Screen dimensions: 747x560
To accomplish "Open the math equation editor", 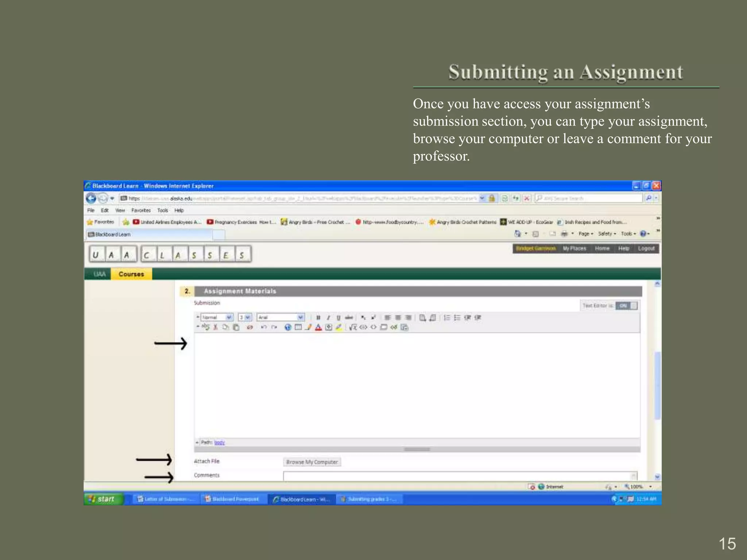I will (x=353, y=327).
